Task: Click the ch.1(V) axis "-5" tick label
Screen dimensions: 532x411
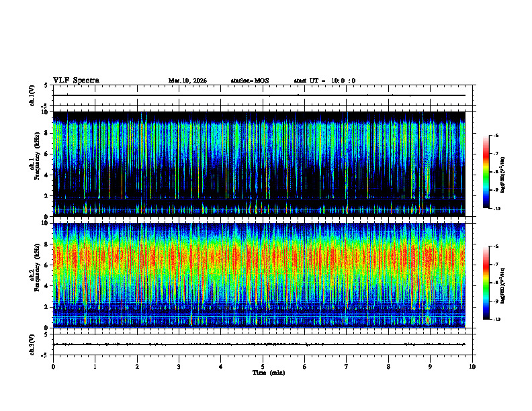Action: click(x=45, y=106)
